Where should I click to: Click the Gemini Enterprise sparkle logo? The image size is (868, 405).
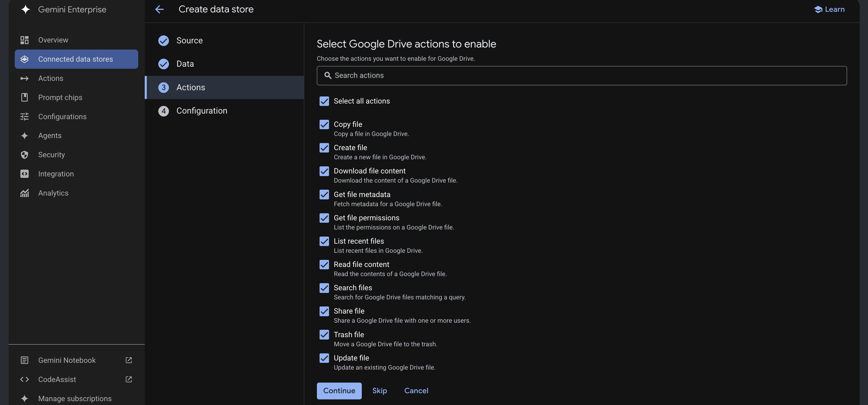[x=25, y=9]
